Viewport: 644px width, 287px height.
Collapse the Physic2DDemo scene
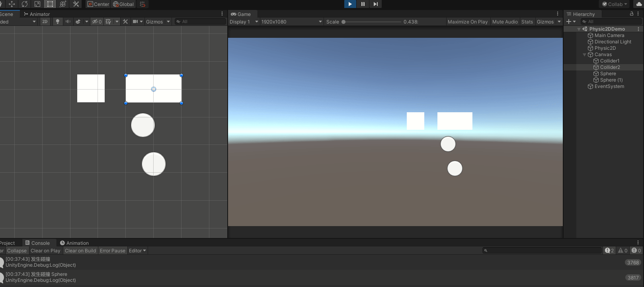[579, 29]
